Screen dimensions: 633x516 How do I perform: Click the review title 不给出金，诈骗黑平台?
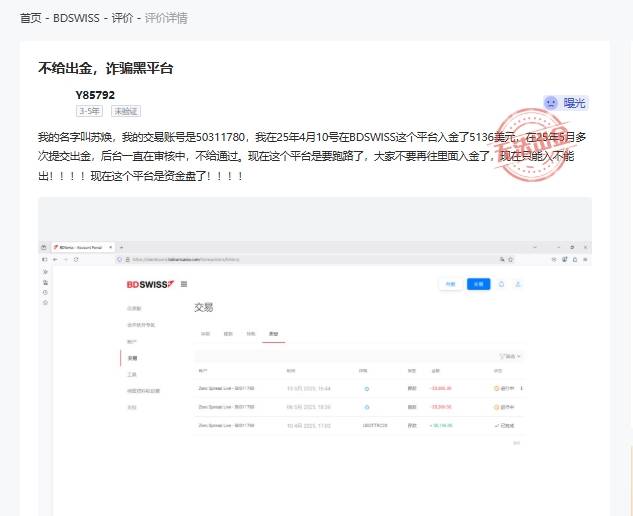106,68
